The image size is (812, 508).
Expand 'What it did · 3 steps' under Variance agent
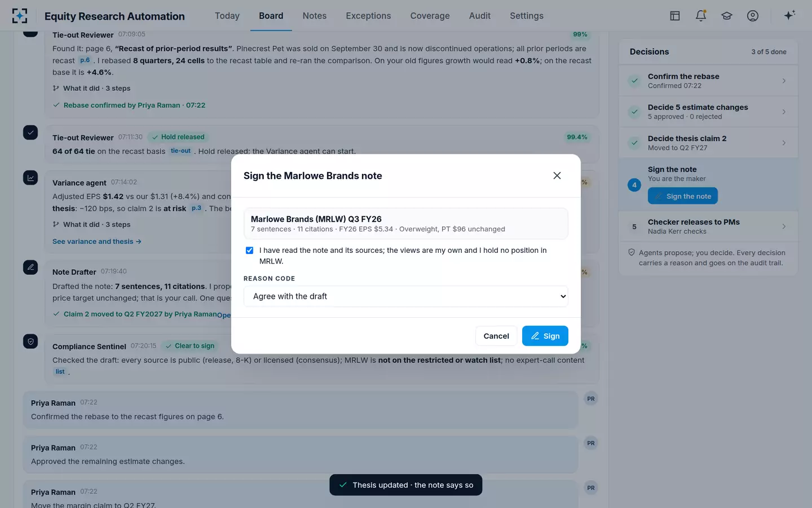point(91,225)
